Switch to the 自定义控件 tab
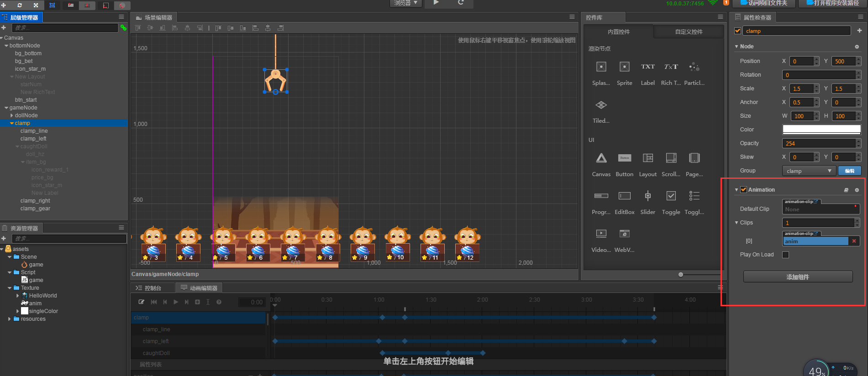 (689, 32)
